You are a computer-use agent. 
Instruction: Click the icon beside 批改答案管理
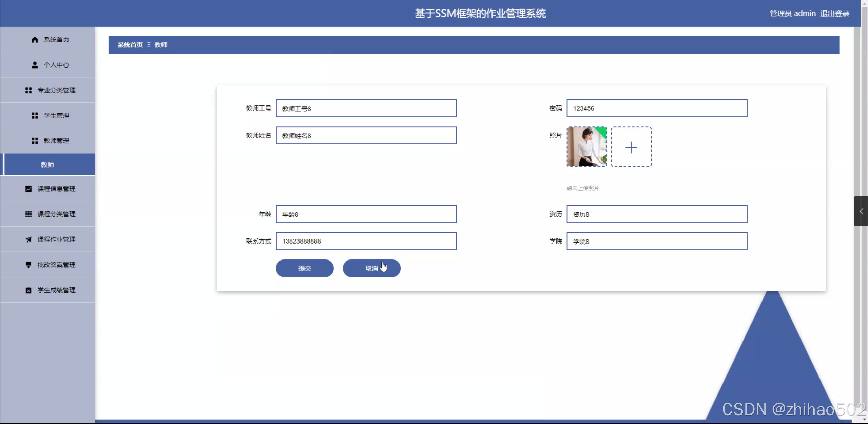28,265
